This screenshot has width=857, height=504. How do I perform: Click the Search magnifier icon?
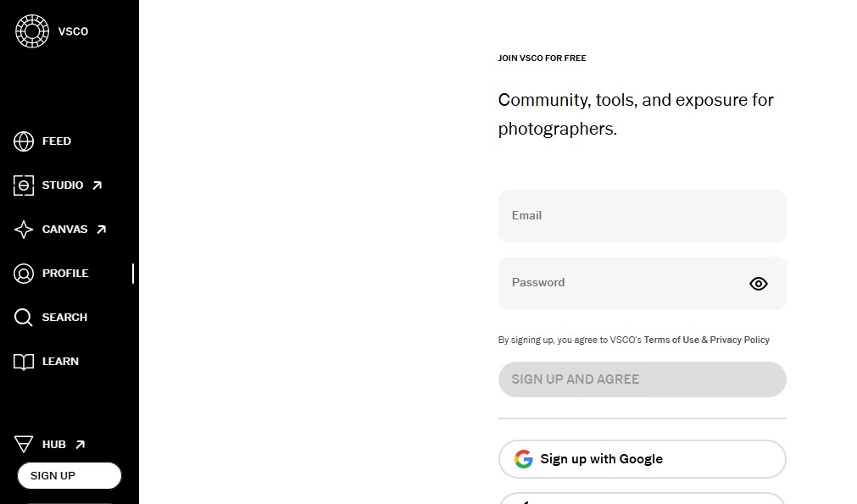pos(24,318)
